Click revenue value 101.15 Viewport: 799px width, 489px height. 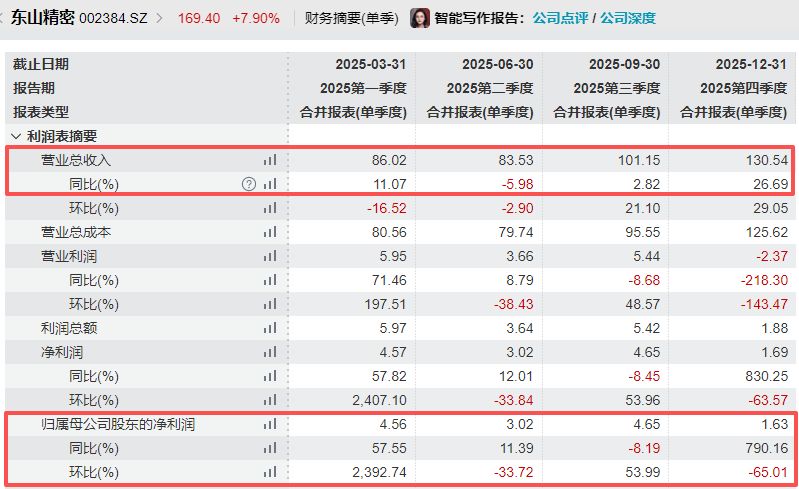click(639, 160)
